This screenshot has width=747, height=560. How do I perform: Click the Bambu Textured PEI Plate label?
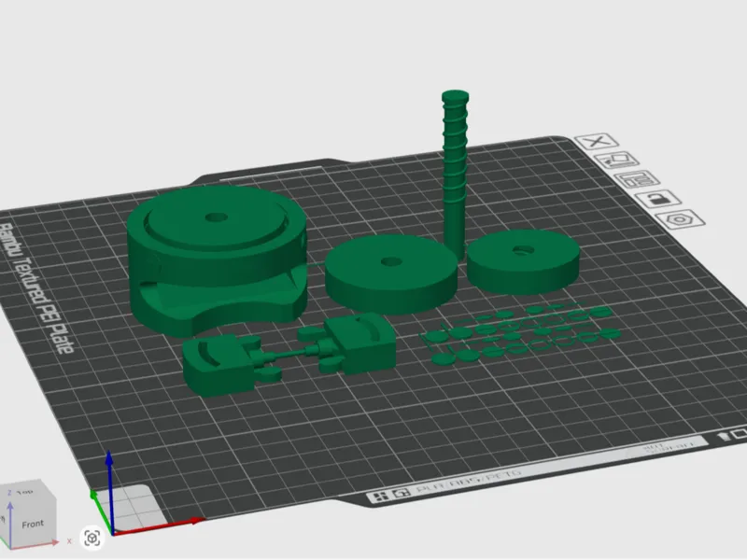tap(35, 288)
